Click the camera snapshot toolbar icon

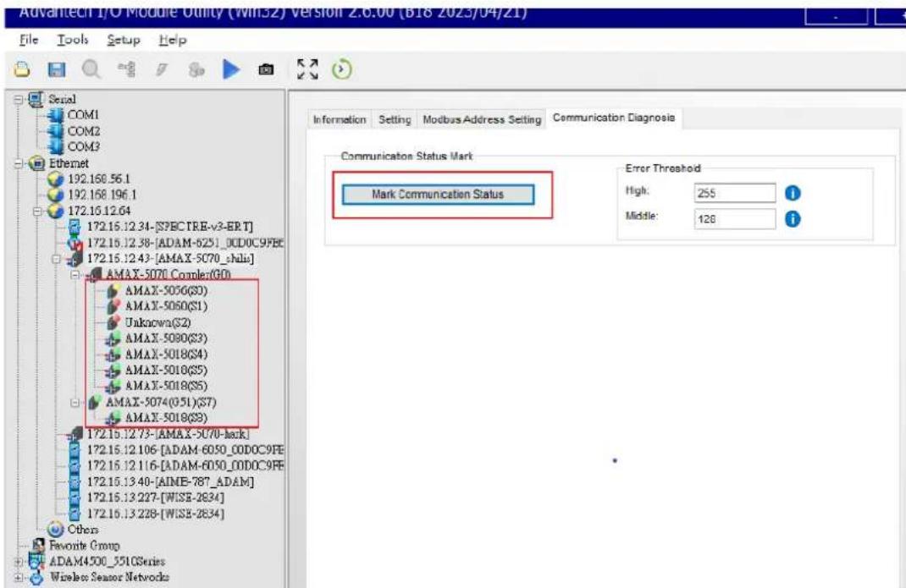tap(266, 70)
